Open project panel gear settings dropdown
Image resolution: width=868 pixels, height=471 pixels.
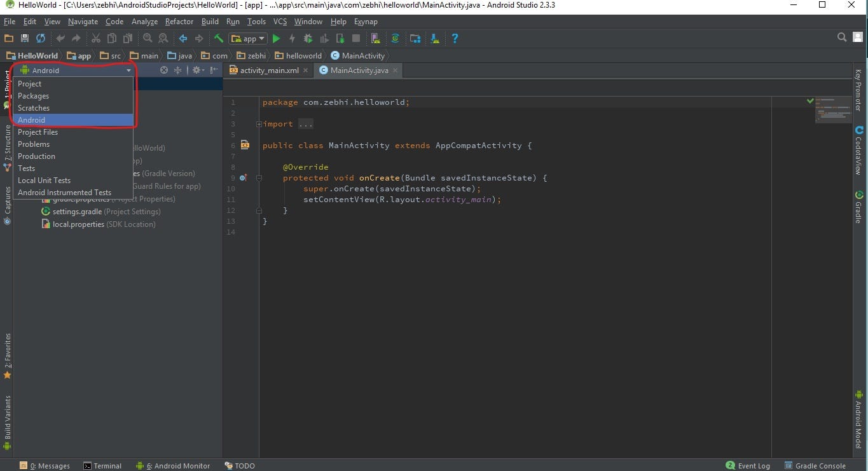[198, 70]
